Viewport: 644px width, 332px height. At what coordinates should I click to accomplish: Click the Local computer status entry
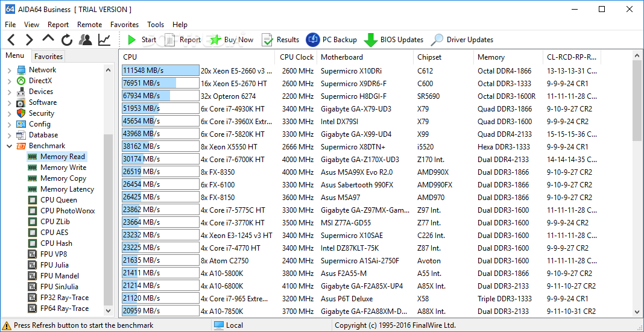coord(229,325)
